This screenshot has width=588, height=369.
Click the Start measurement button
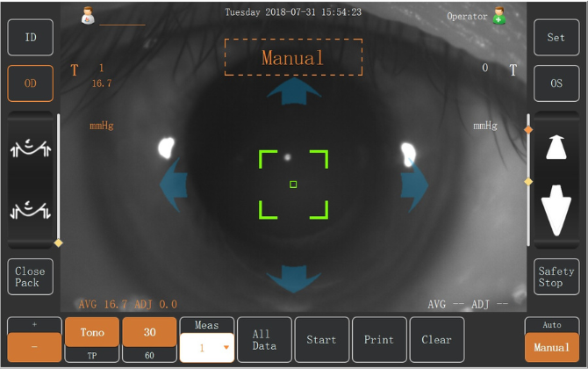point(322,340)
